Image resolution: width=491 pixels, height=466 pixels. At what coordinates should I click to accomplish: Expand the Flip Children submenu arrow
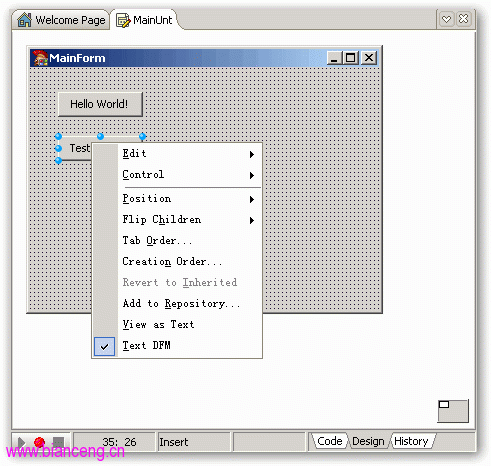point(252,220)
